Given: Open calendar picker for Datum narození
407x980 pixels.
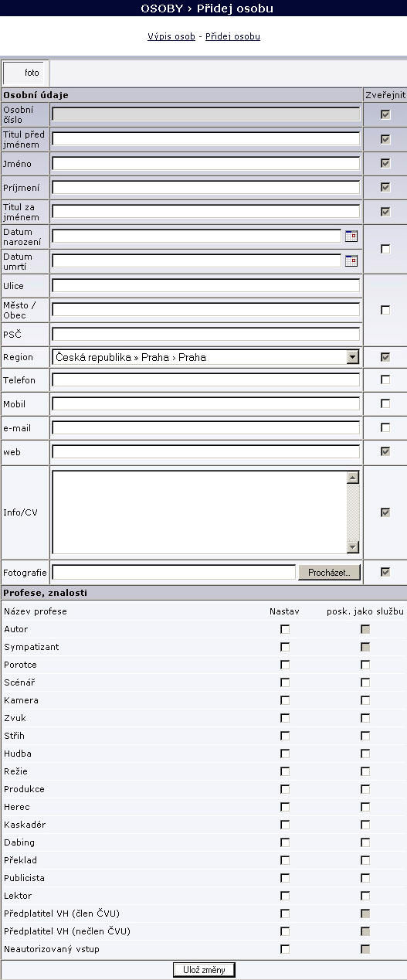Looking at the screenshot, I should pyautogui.click(x=351, y=236).
